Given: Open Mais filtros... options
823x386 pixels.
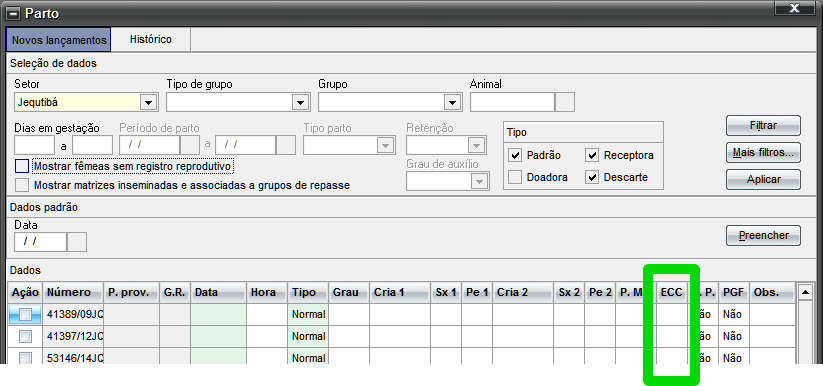Looking at the screenshot, I should (763, 153).
